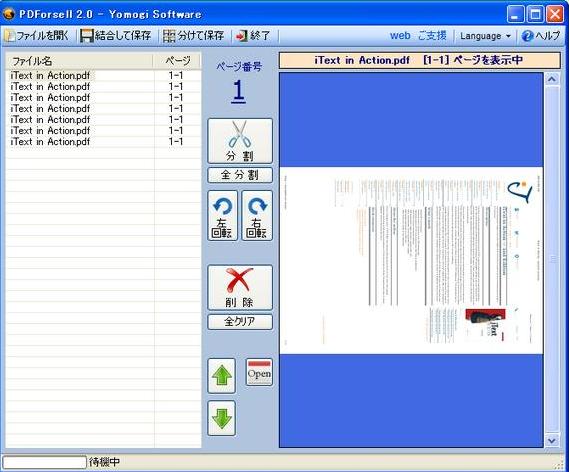Rotate page right with 右回転
Screen dimensions: 569x472
click(257, 216)
